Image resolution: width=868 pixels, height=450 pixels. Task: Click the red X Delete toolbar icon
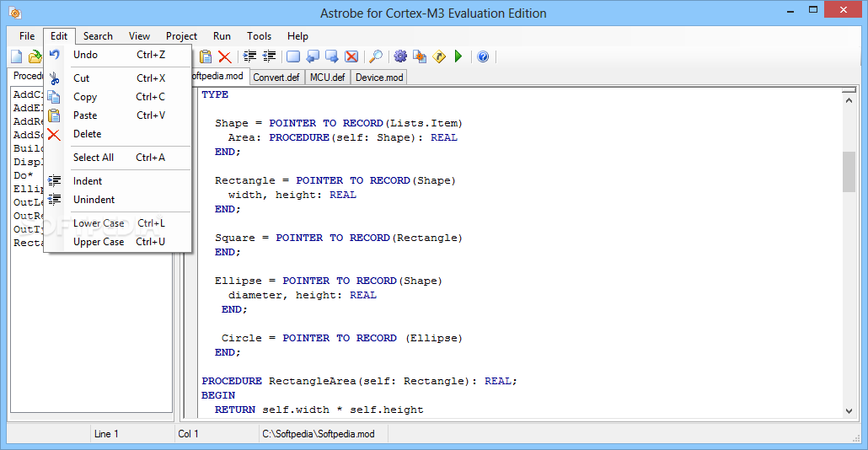(x=224, y=56)
